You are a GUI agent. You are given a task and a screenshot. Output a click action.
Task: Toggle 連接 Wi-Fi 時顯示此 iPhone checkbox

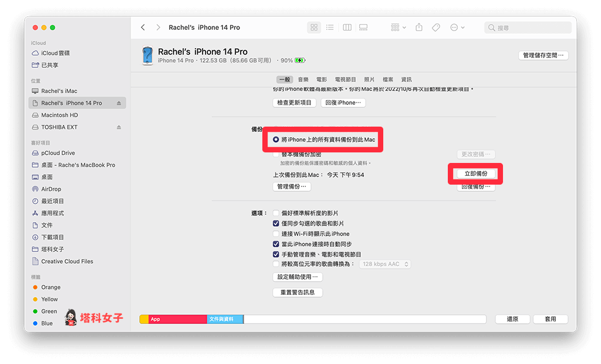click(x=276, y=234)
